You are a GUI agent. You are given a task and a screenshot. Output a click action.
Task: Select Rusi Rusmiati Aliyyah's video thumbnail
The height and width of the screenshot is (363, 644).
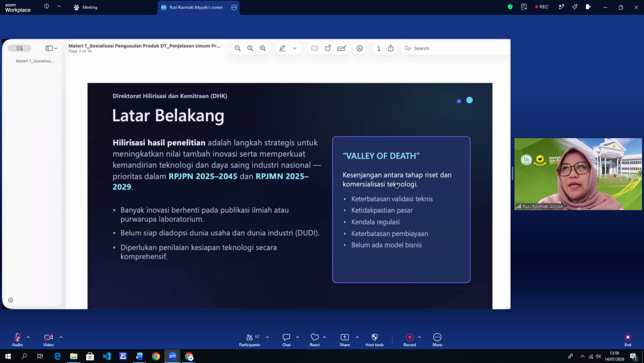[x=578, y=174]
